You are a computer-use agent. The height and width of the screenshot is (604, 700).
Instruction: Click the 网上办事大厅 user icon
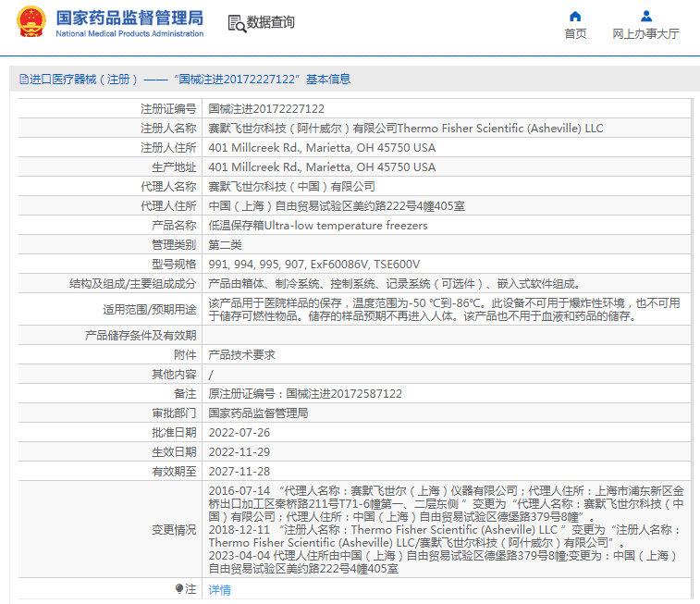[x=645, y=16]
